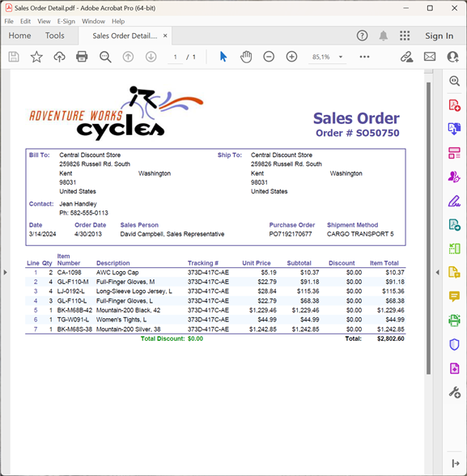
Task: Add file to starred with star icon
Action: [36, 57]
